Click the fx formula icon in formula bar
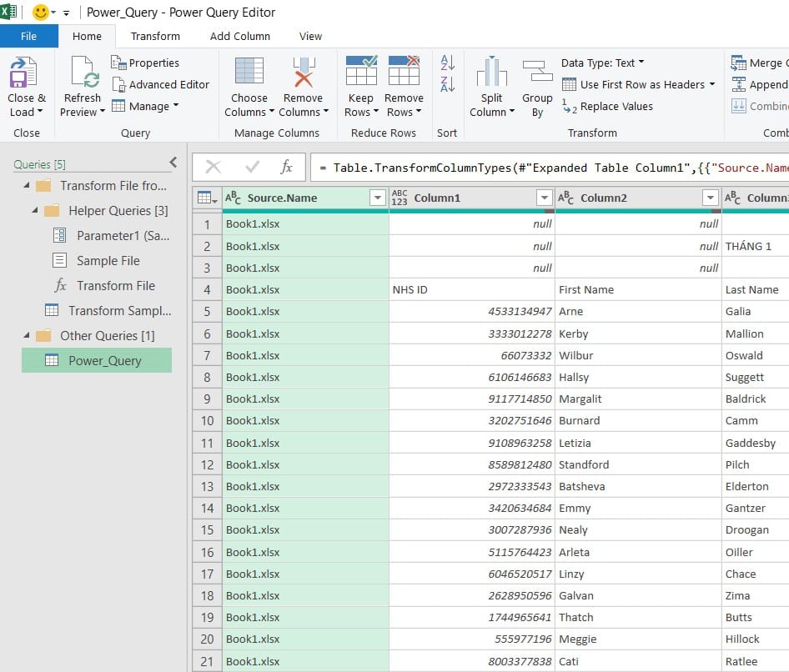Image resolution: width=789 pixels, height=672 pixels. tap(286, 167)
